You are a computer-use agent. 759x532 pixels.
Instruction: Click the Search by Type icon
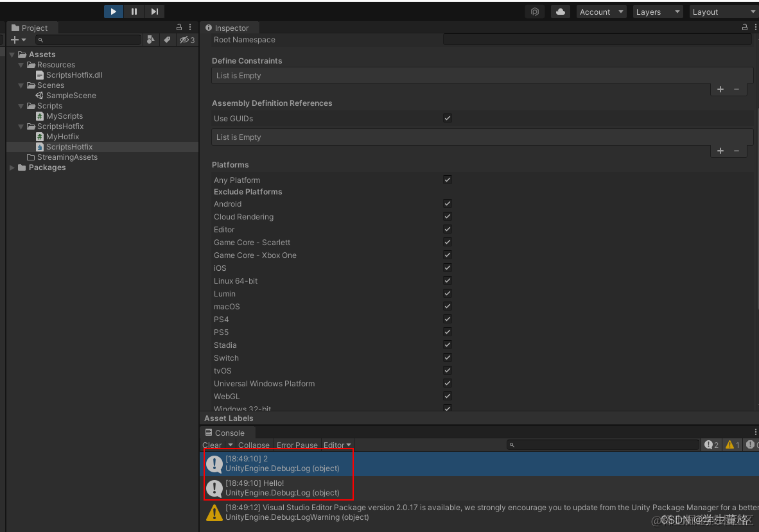(x=151, y=40)
